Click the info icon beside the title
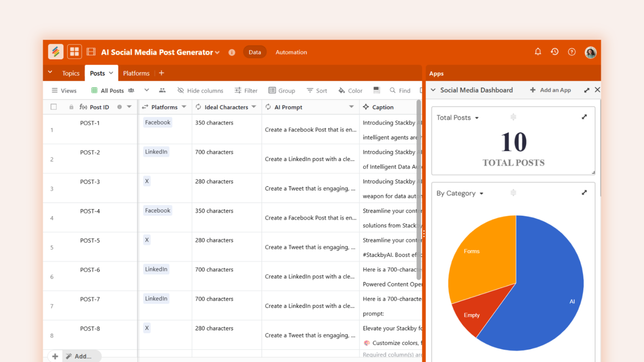 click(232, 52)
